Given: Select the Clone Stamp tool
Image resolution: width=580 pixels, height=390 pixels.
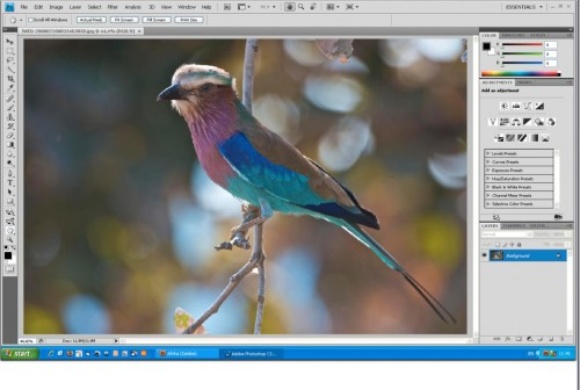Looking at the screenshot, I should point(10,117).
